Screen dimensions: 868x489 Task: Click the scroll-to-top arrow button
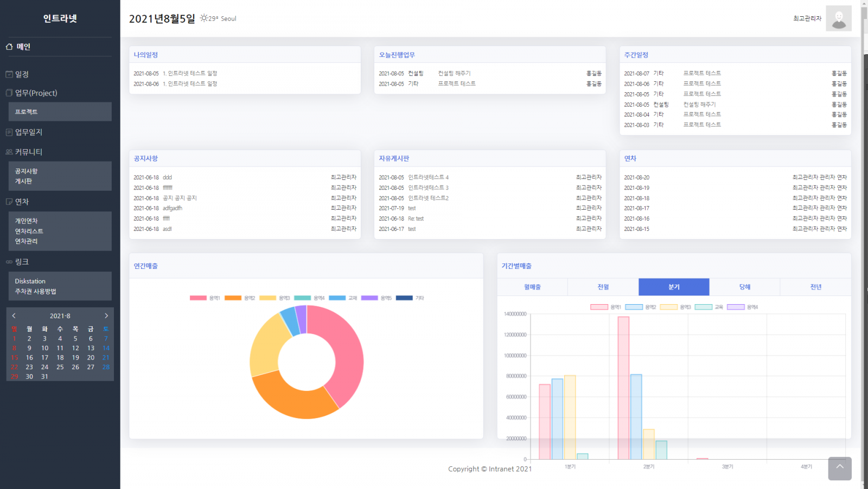coord(839,468)
